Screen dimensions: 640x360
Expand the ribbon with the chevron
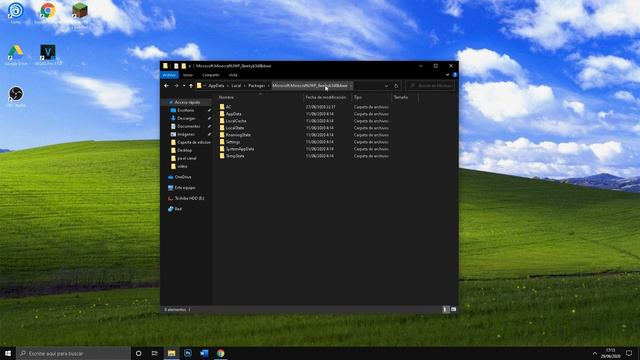pyautogui.click(x=447, y=75)
